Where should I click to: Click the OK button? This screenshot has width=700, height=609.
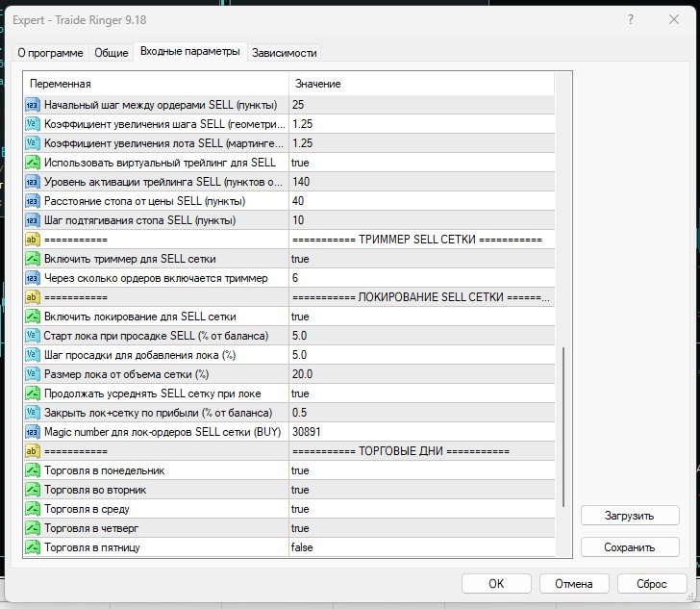pos(496,584)
